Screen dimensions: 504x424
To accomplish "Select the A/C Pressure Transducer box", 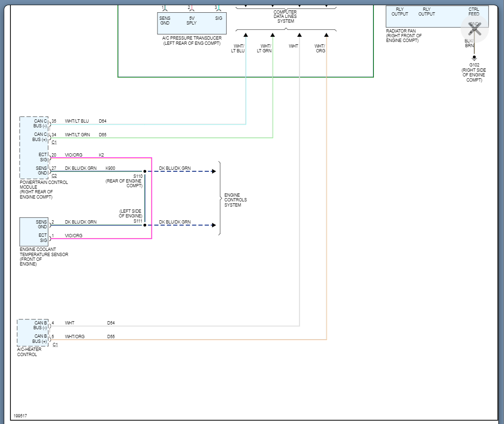I will point(192,23).
